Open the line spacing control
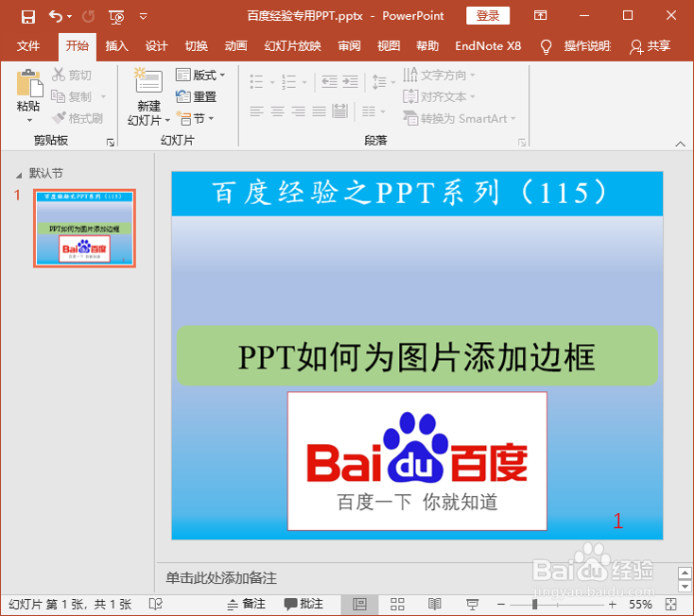The height and width of the screenshot is (616, 694). [x=383, y=82]
